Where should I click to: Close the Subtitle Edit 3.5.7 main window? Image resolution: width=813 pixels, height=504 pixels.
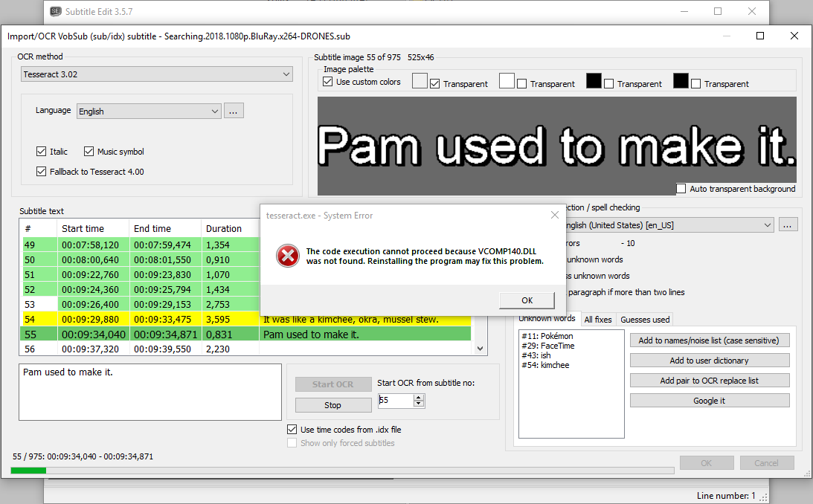point(752,11)
